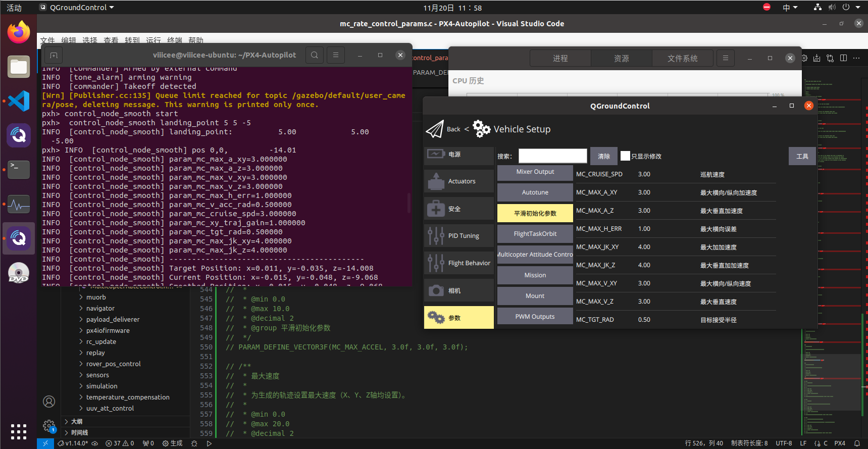Click the 清除 (Clear) button
The image size is (868, 449).
point(604,156)
